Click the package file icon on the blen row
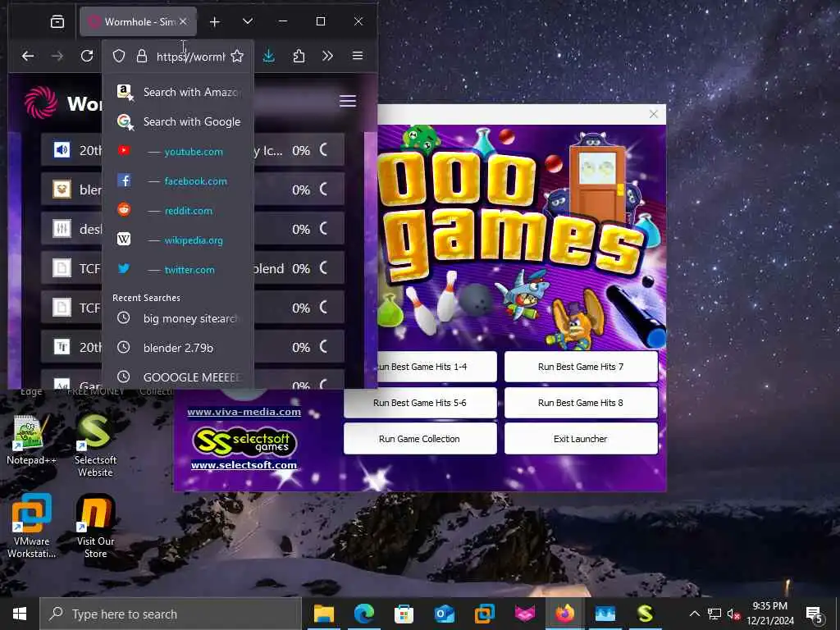The image size is (840, 630). pos(62,189)
